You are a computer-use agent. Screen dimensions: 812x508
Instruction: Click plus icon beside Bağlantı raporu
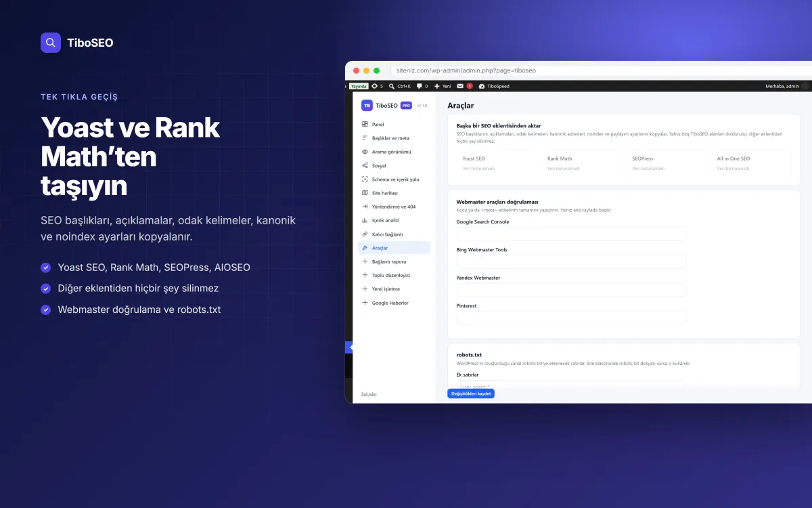(365, 261)
